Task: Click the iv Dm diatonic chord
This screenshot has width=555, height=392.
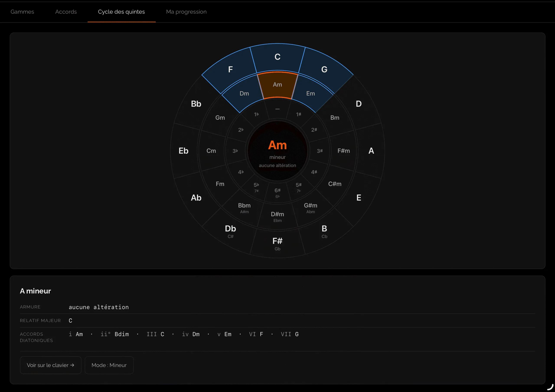Action: tap(191, 334)
